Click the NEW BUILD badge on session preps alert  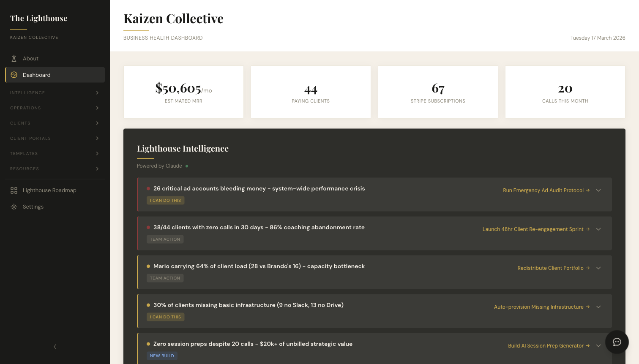pyautogui.click(x=162, y=356)
